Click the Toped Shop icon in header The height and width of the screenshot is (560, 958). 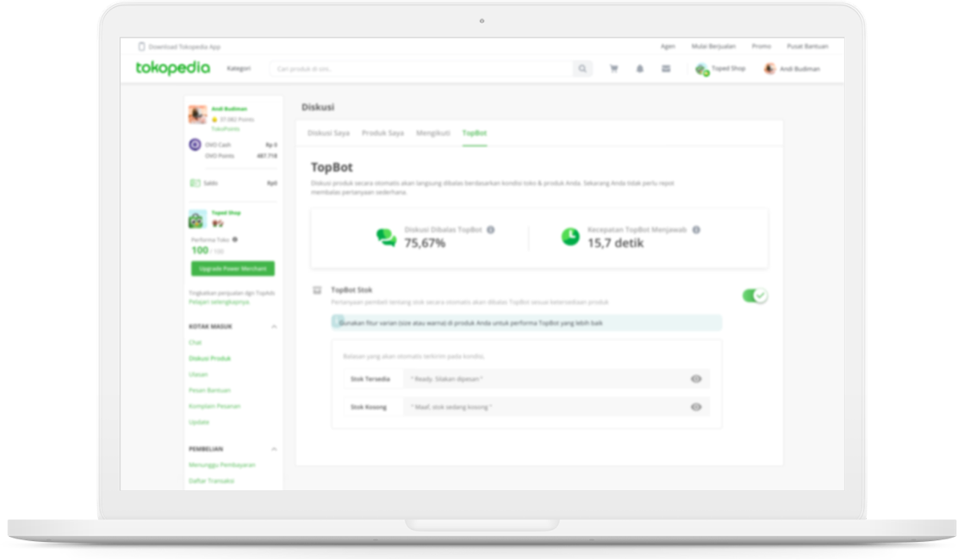pos(702,69)
